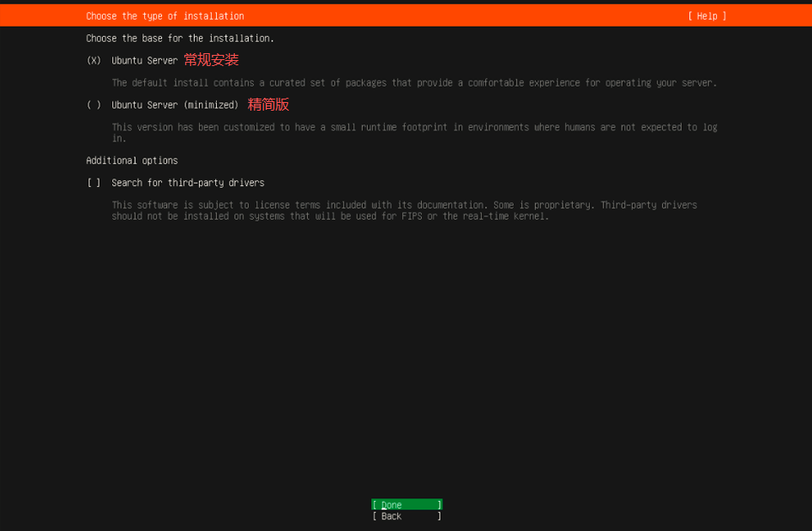The image size is (812, 531).
Task: Select the Ubuntu Server radio option
Action: coord(93,61)
